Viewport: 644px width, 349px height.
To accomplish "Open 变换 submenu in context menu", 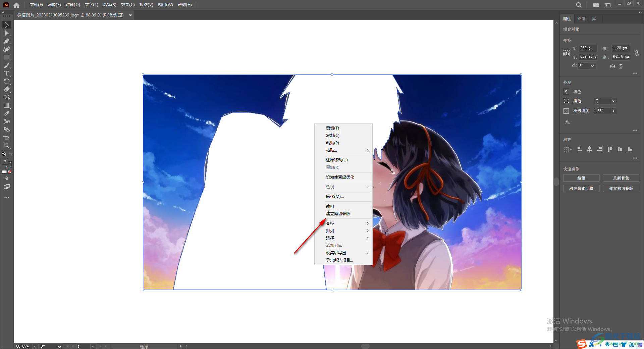I will 343,223.
